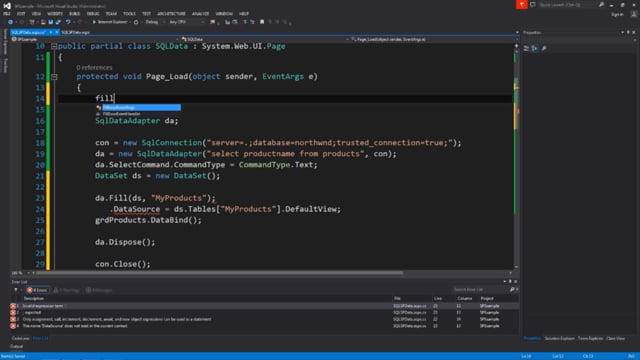Viewport: 640px width, 360px height.
Task: Start debugging with Internet Explorer button
Action: [x=110, y=22]
